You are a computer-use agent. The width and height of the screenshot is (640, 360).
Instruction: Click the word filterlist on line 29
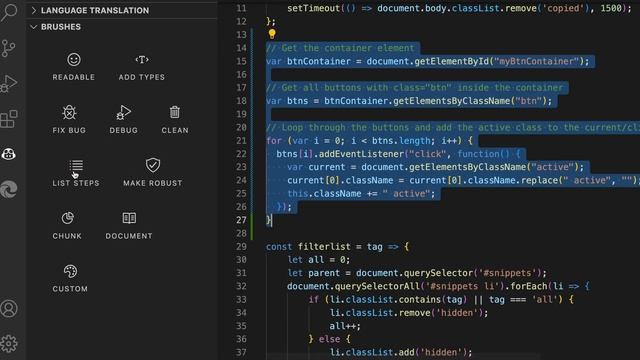pos(324,247)
